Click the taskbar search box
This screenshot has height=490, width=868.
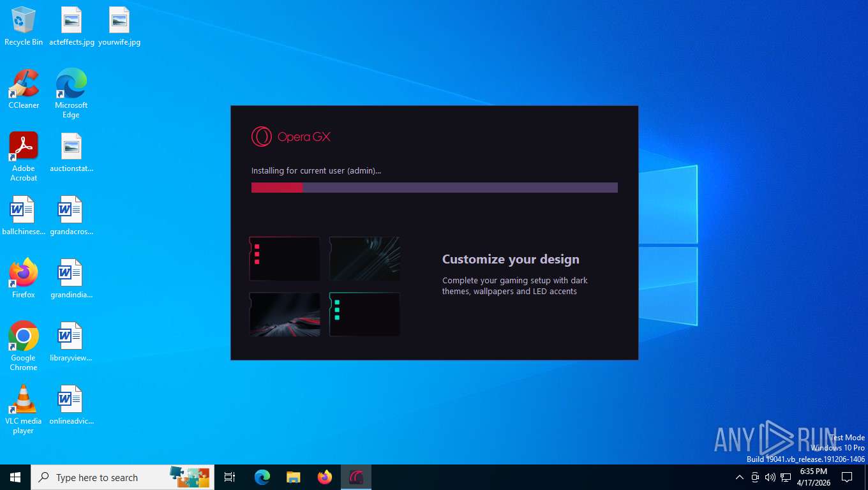coord(123,477)
